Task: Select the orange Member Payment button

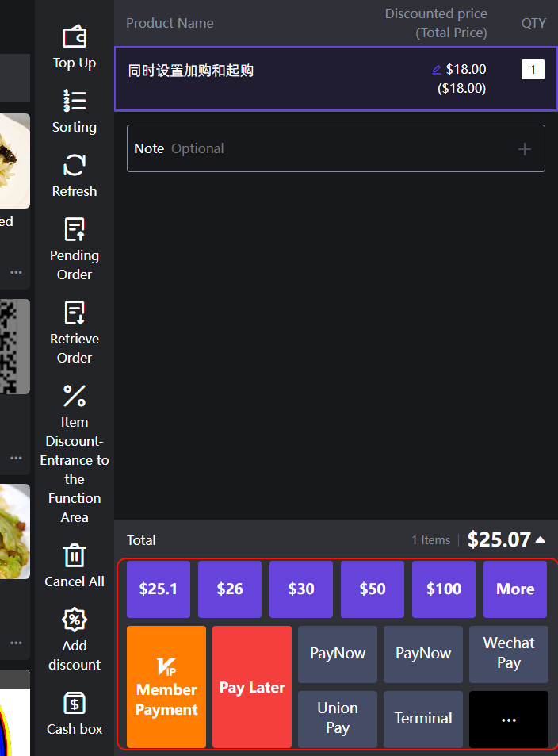Action: [x=166, y=687]
